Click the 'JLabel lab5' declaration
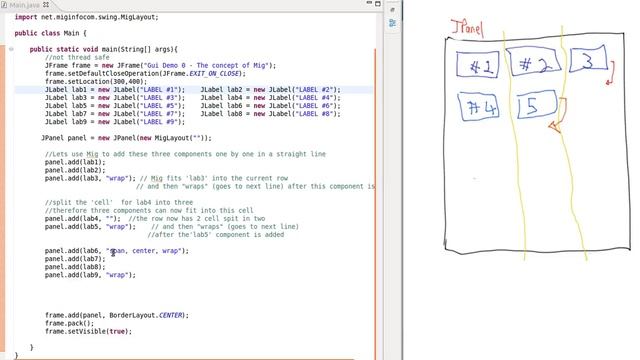Viewport: 640px width, 360px height. click(x=115, y=106)
